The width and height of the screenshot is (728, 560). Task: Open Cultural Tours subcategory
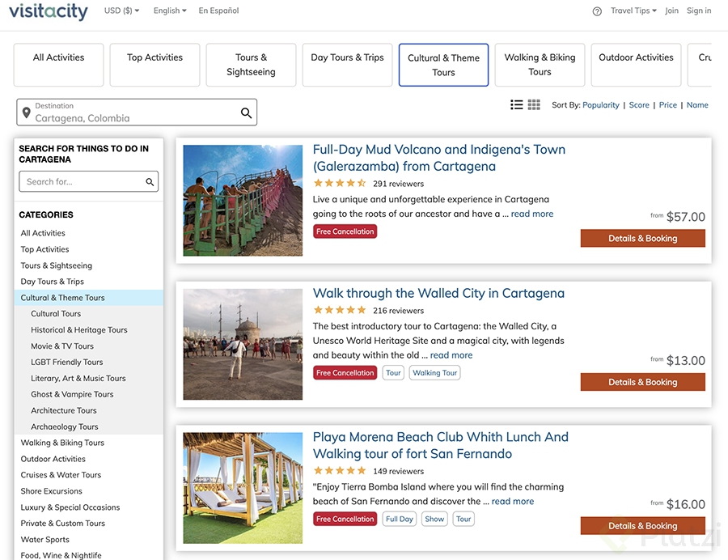point(56,314)
